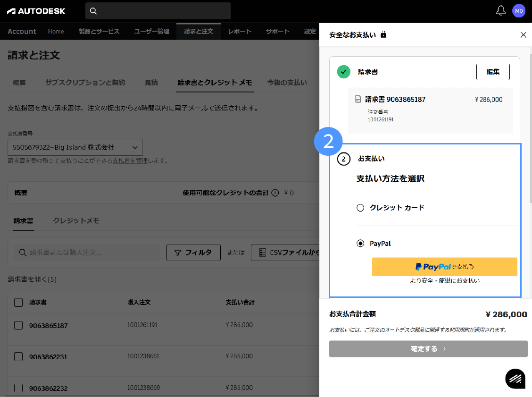Viewport: 532px width, 397px height.
Task: Click the invoice 9063865187 document icon
Action: [x=358, y=100]
